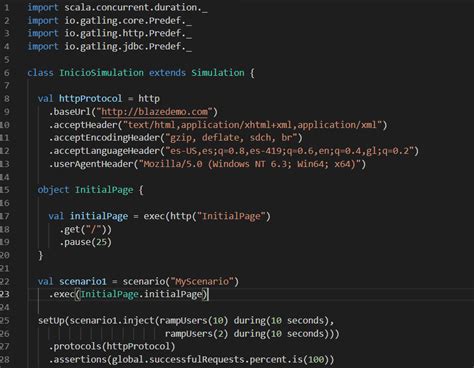Click the blazedemo.com URL link
Image resolution: width=474 pixels, height=368 pixels.
tap(155, 112)
